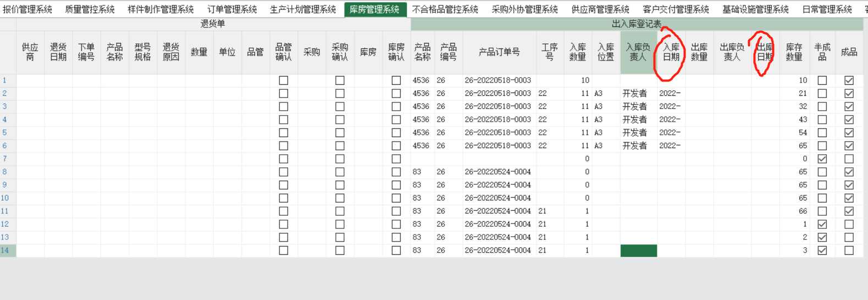Click the 出库日期 column header
The width and height of the screenshot is (868, 300).
765,52
